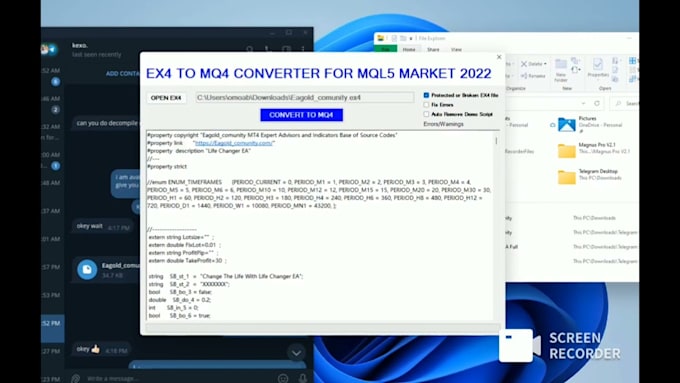Click the EX4 file path input field
680x383 pixels.
click(304, 98)
